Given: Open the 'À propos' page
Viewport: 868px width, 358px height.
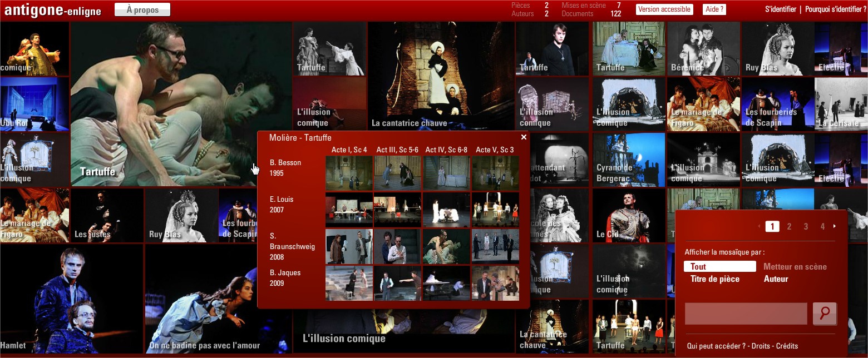Looking at the screenshot, I should tap(142, 9).
